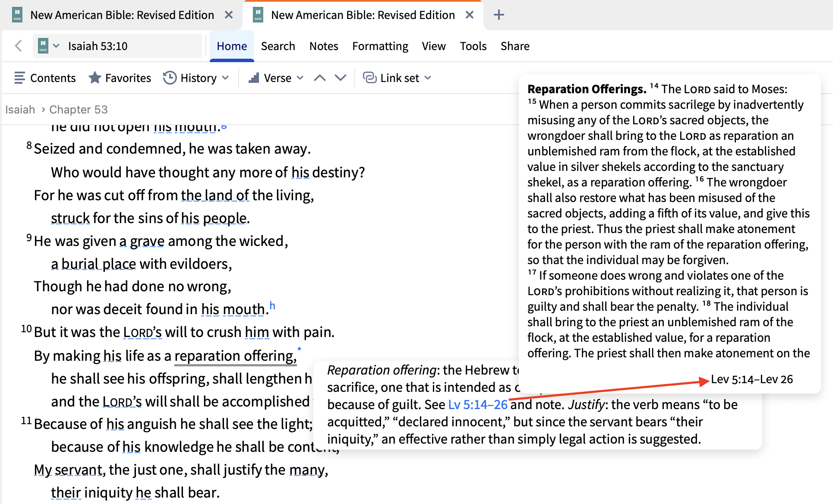Open the Notes tab

click(324, 46)
